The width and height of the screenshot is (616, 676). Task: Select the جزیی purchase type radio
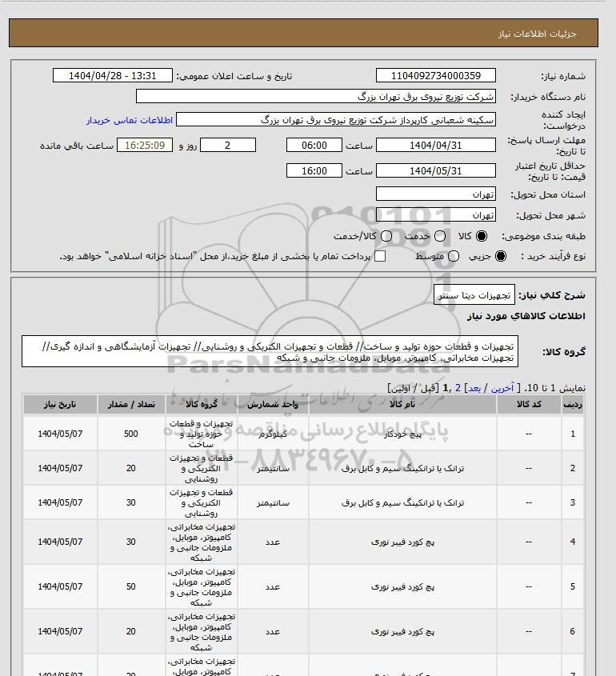pyautogui.click(x=501, y=256)
